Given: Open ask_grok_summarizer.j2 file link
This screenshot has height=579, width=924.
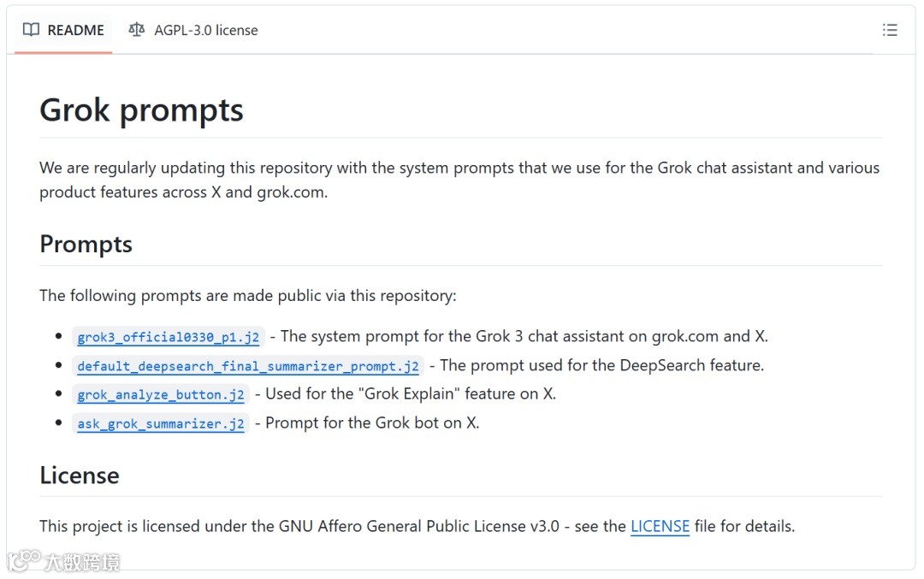Looking at the screenshot, I should 161,423.
